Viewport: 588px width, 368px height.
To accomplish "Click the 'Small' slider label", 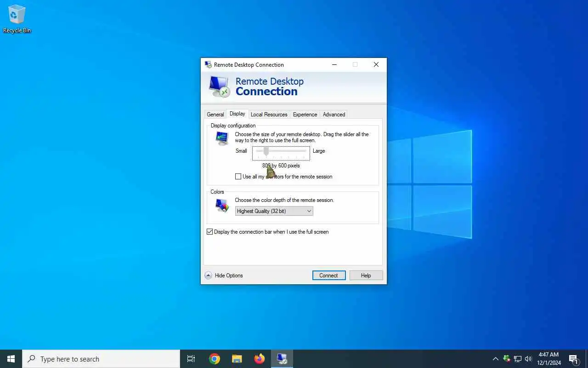I will pos(241,151).
